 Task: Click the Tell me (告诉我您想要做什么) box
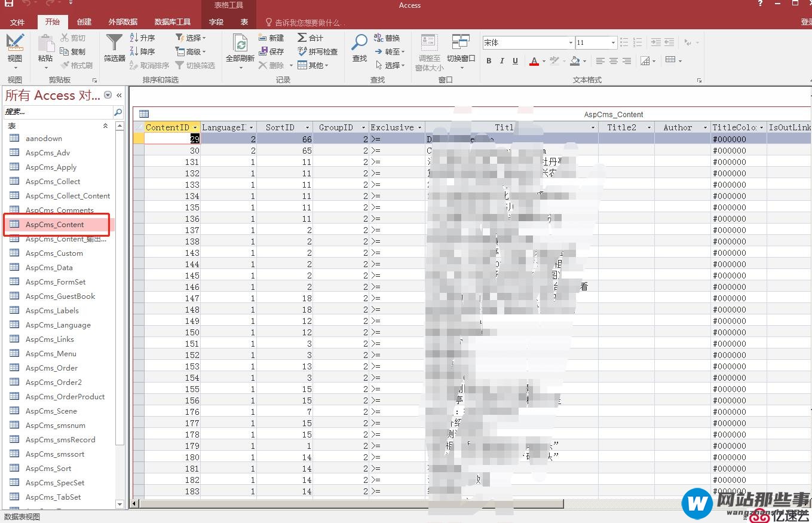tap(306, 22)
